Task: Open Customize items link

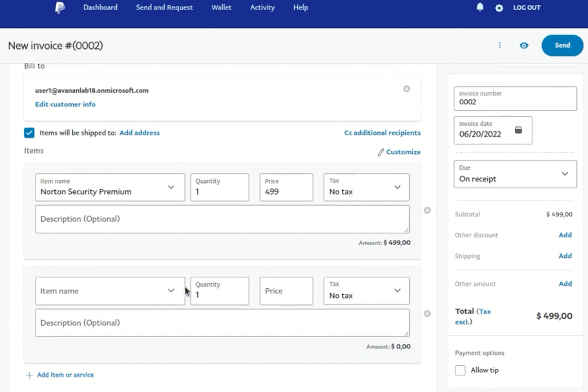Action: [x=403, y=152]
